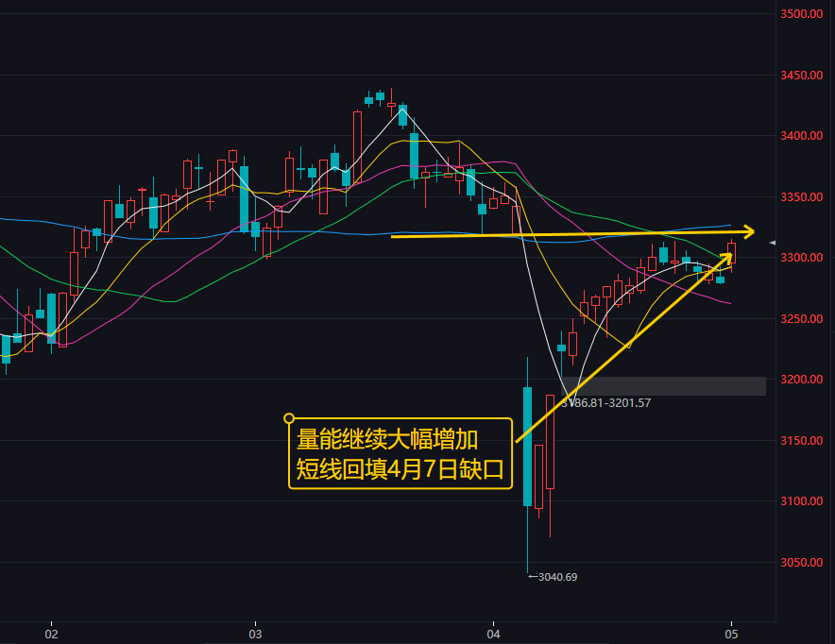
Task: Select the 05 month label on time axis
Action: click(x=731, y=634)
